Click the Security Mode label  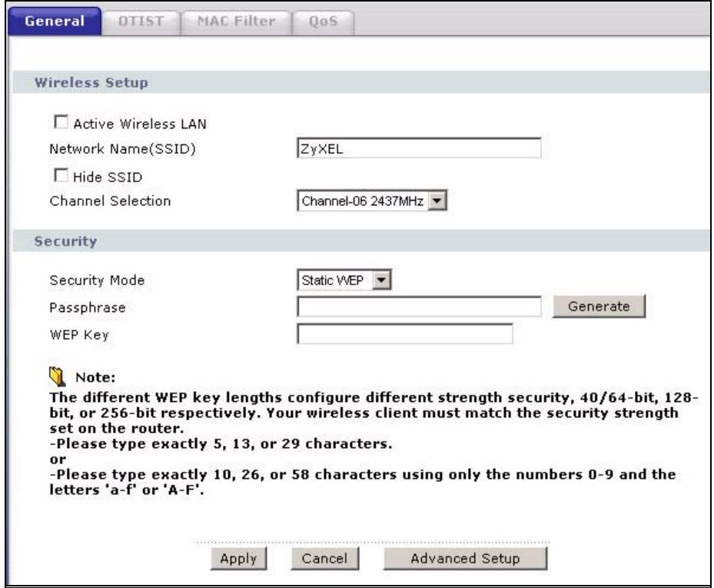[97, 281]
